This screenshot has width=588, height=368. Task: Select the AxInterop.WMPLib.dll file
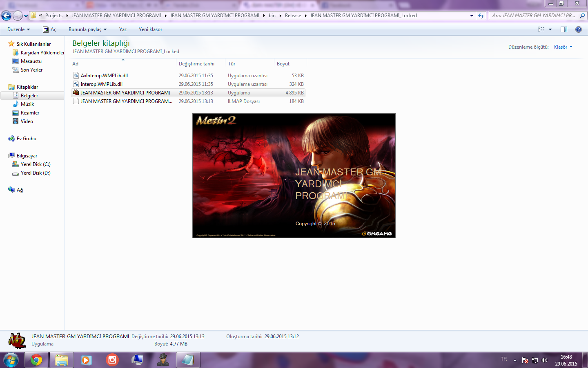[x=188, y=76]
